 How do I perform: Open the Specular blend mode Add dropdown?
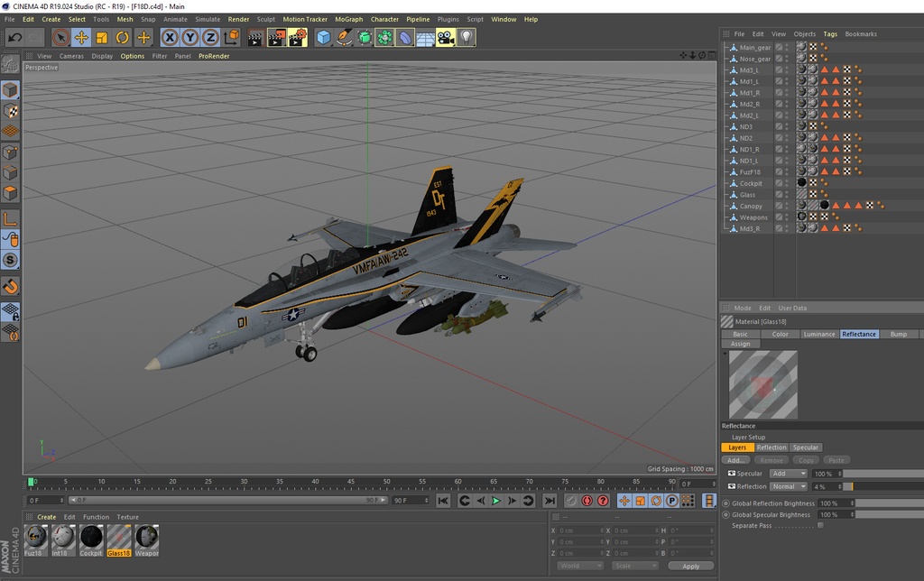pyautogui.click(x=789, y=474)
